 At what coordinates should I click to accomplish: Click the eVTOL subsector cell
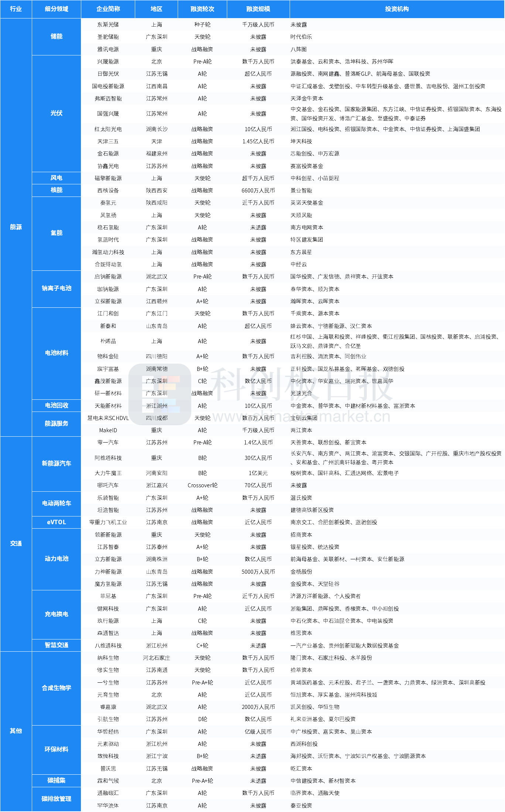(x=57, y=522)
